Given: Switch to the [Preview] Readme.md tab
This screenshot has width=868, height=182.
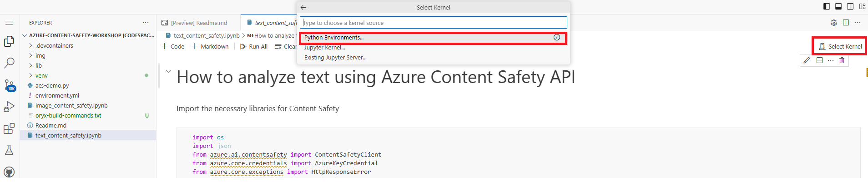Looking at the screenshot, I should click(x=199, y=23).
